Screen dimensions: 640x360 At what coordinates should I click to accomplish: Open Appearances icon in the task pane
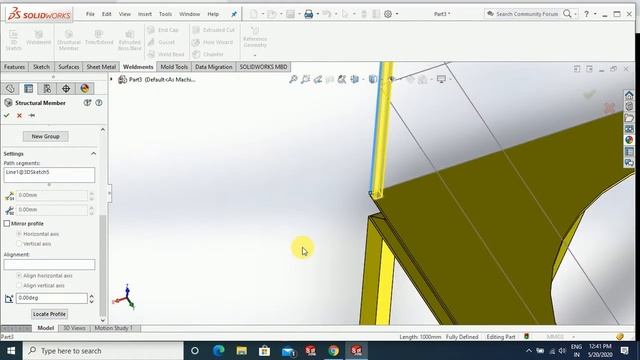pos(629,140)
